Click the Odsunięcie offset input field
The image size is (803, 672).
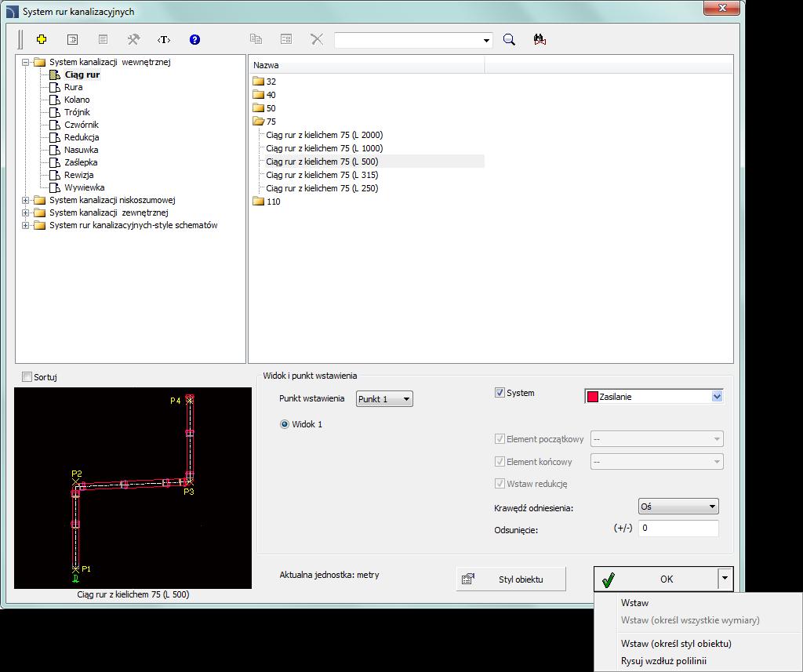[x=678, y=528]
